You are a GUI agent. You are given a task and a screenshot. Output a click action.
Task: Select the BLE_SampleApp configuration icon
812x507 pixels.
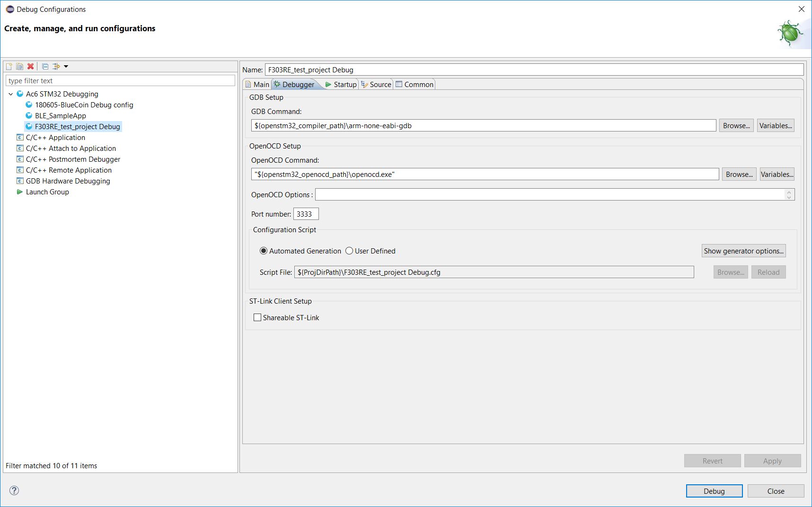point(29,115)
